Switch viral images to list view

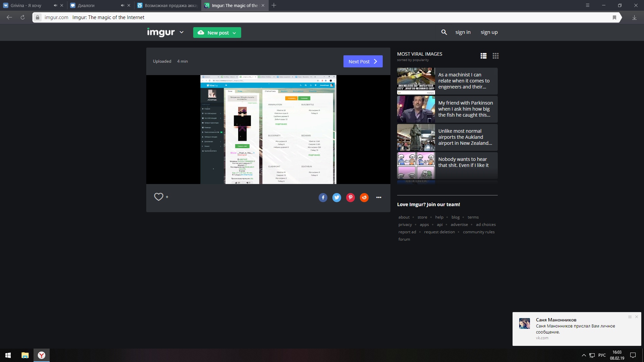pyautogui.click(x=483, y=56)
